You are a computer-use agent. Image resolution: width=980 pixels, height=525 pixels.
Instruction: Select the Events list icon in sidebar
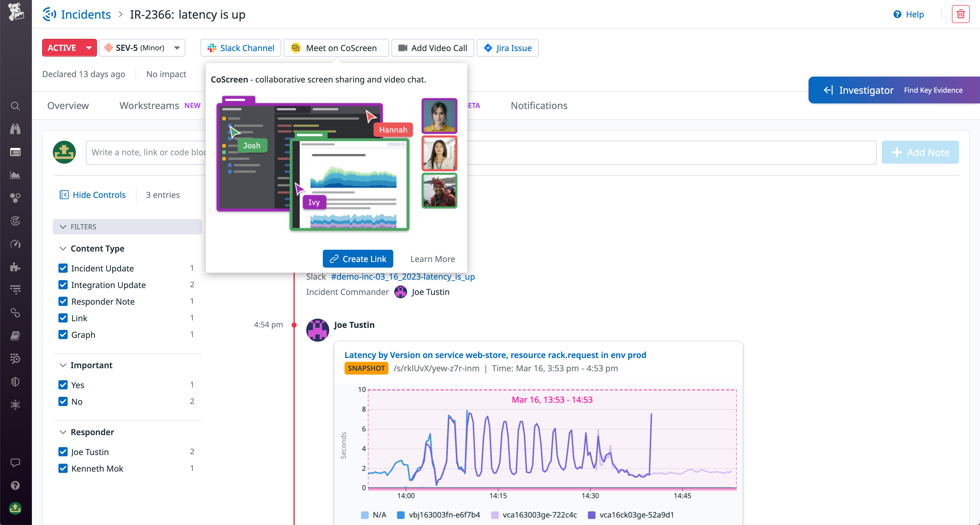(x=15, y=152)
